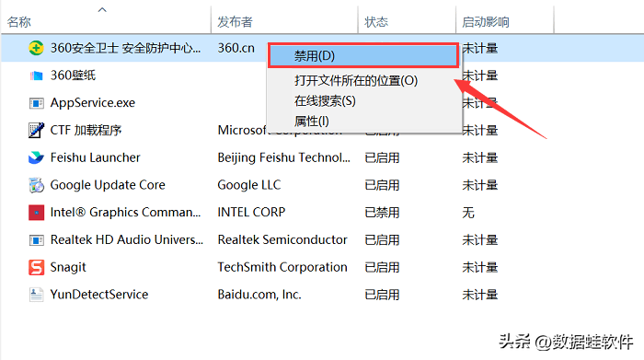The image size is (644, 360).
Task: Sort by the 发布者 column header
Action: [x=235, y=22]
